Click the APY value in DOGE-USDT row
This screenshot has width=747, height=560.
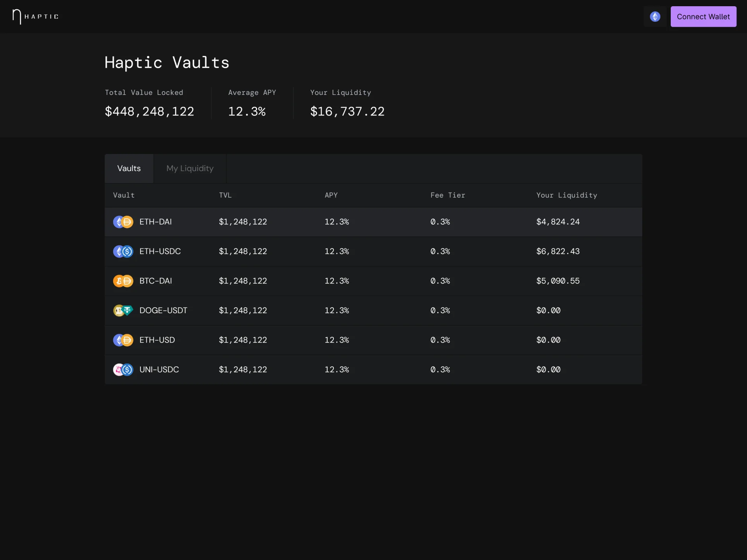pos(337,310)
